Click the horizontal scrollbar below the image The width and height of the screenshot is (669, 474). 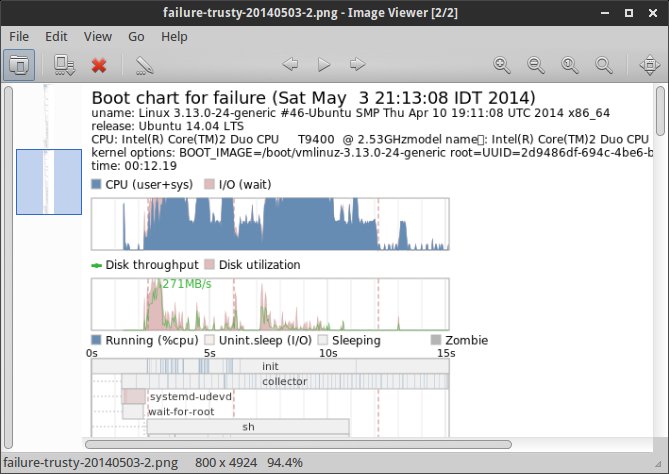300,443
